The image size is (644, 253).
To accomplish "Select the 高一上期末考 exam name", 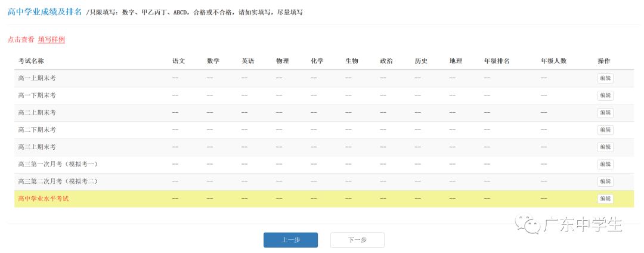I will [37, 78].
